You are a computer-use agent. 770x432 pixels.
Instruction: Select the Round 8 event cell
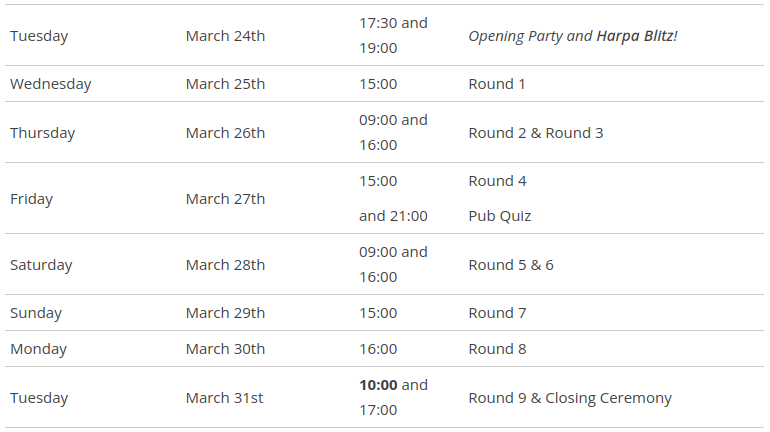click(x=498, y=349)
